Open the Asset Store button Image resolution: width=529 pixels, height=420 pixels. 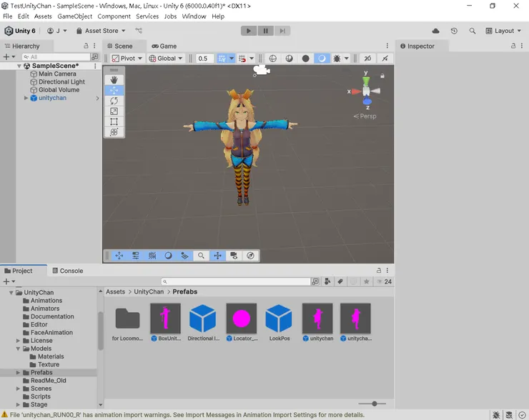click(101, 31)
